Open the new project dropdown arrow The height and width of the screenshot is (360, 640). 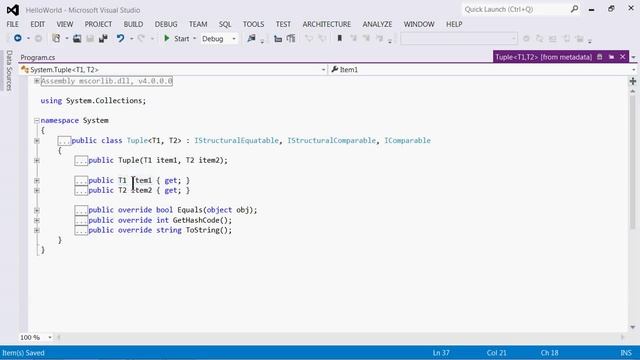point(67,39)
